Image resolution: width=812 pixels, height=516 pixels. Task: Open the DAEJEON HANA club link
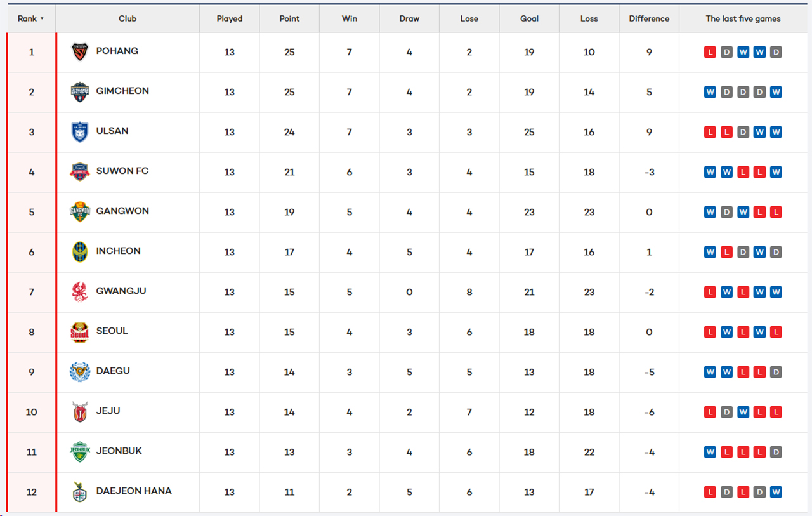(x=134, y=491)
